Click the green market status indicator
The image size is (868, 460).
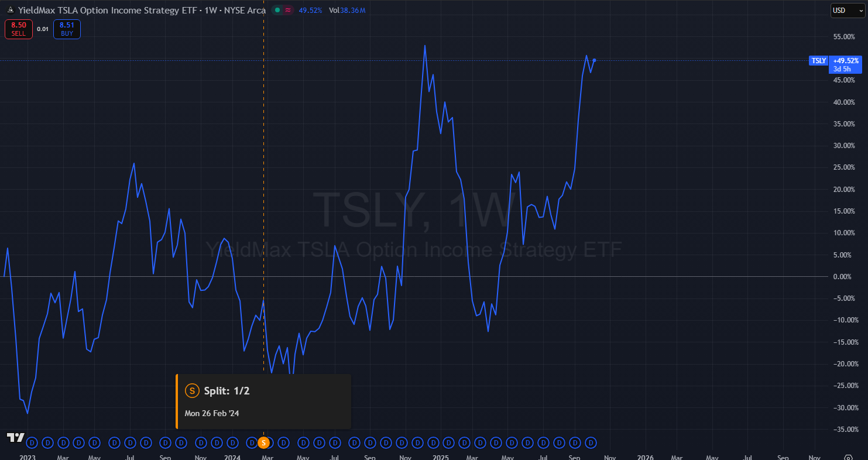pos(277,10)
